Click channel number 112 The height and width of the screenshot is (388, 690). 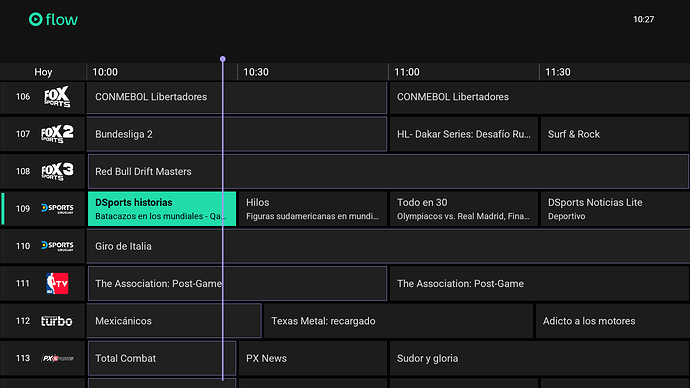point(23,321)
